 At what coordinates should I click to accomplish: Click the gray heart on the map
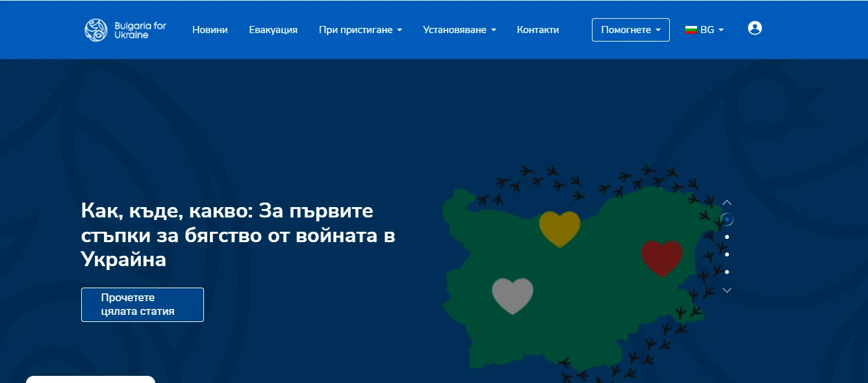pos(513,295)
